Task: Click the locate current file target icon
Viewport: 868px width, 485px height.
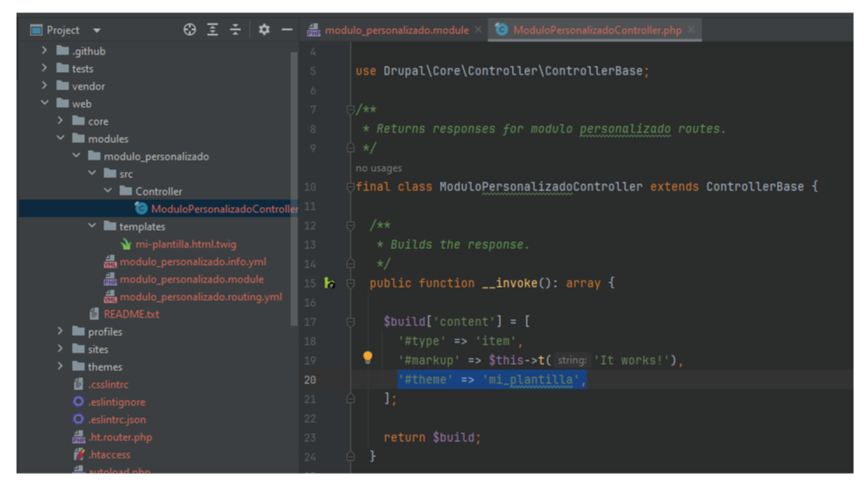Action: tap(189, 30)
